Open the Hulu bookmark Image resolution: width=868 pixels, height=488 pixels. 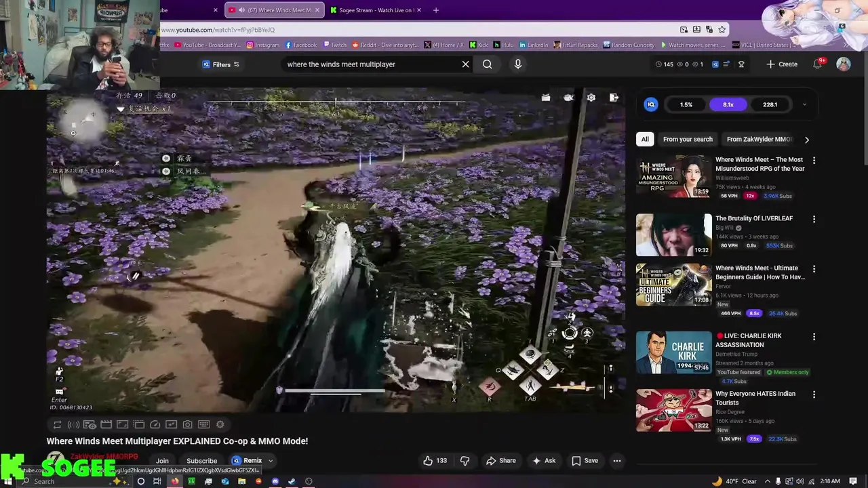pos(503,45)
